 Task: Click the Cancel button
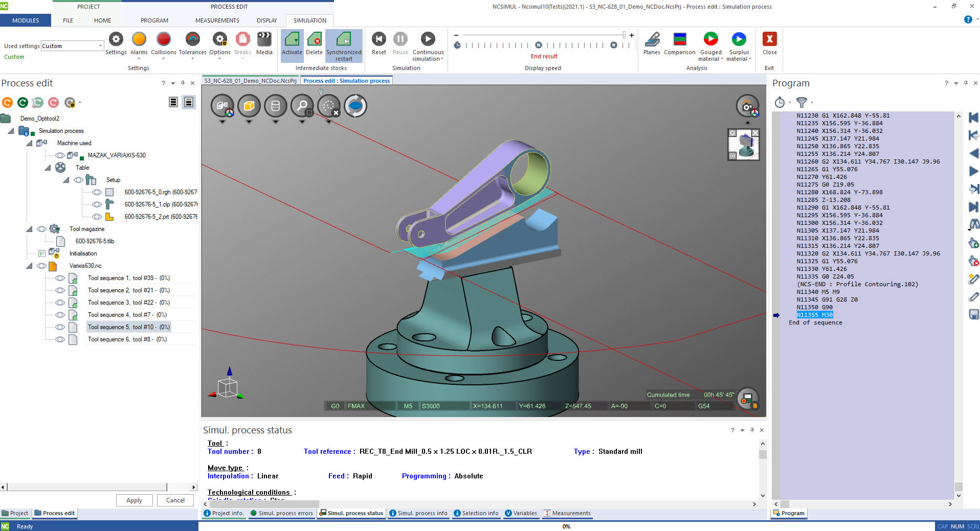pos(175,500)
